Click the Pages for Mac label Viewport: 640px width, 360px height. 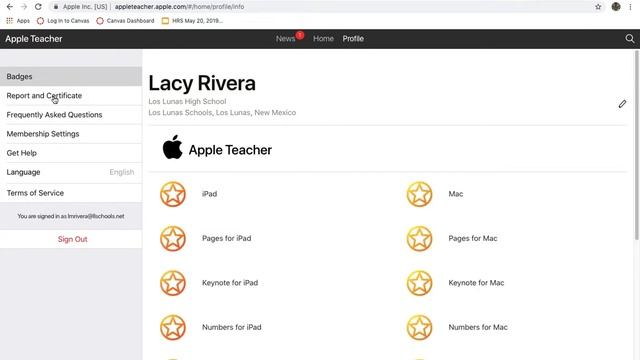473,238
